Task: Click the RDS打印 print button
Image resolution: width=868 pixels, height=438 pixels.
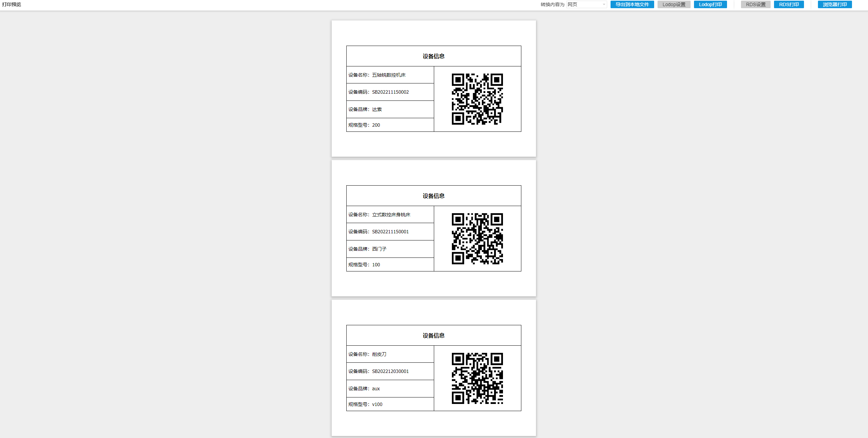Action: coord(789,4)
